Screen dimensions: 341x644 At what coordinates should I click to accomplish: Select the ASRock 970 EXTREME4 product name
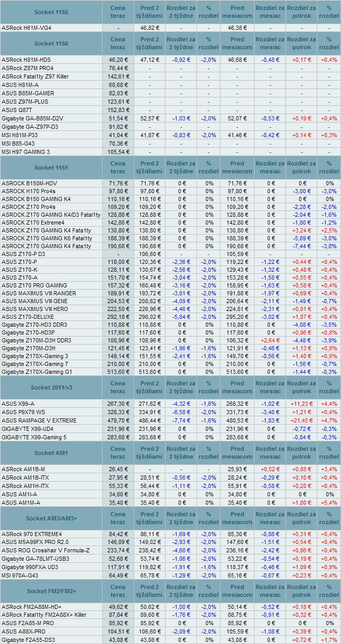pyautogui.click(x=31, y=535)
